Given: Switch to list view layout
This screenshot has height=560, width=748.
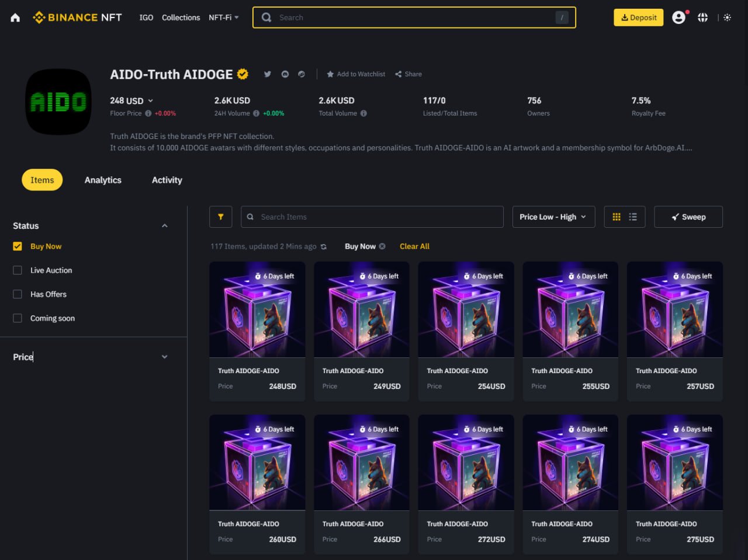Looking at the screenshot, I should point(633,217).
